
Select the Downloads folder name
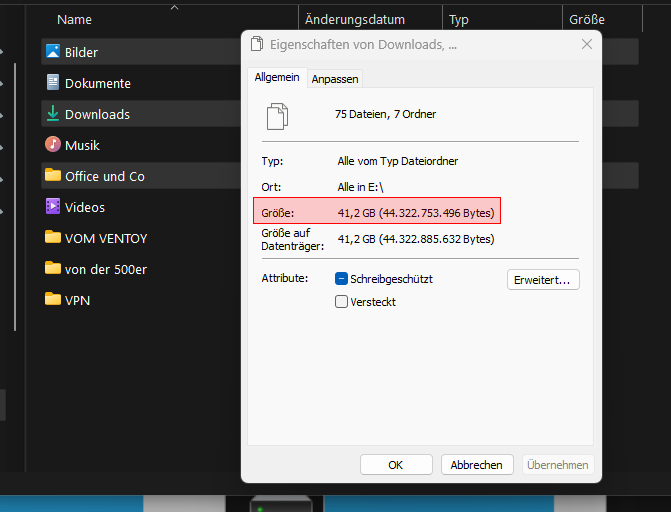[97, 114]
